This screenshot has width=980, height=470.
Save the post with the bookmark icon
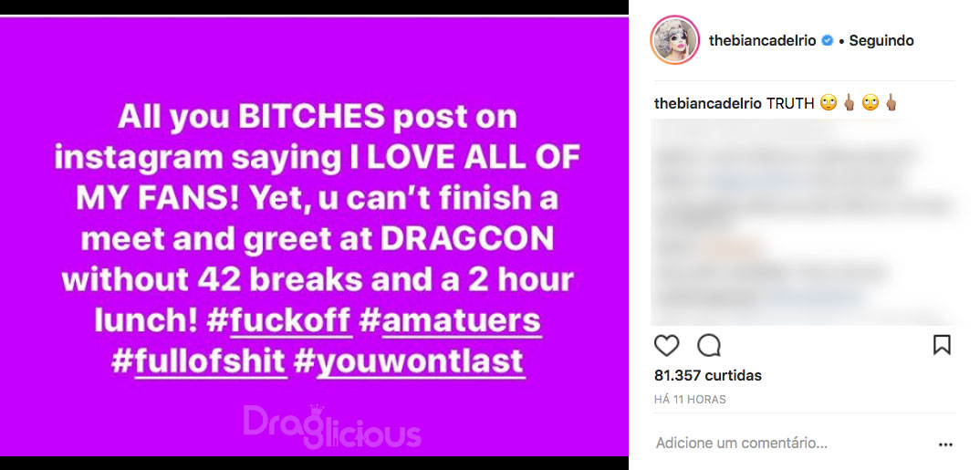[942, 345]
